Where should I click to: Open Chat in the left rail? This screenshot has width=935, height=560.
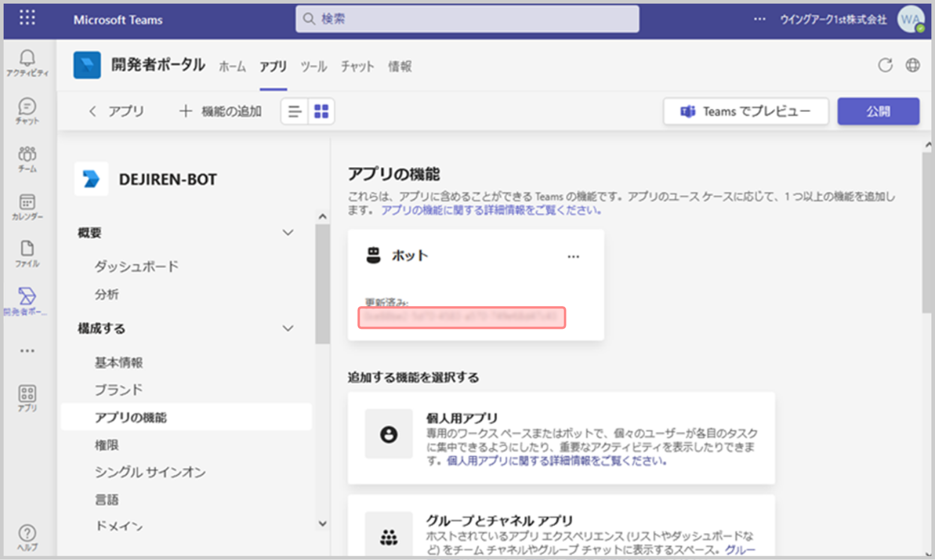27,110
